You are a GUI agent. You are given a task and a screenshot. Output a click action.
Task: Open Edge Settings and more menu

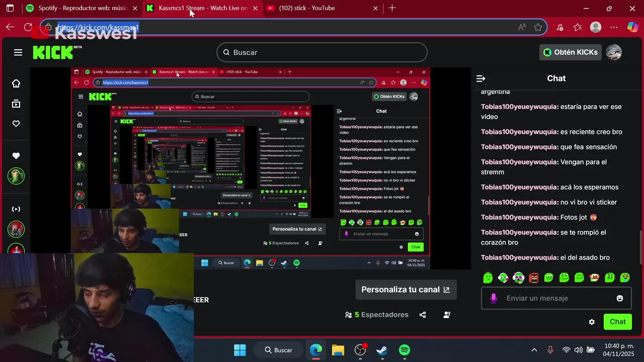coord(614,27)
